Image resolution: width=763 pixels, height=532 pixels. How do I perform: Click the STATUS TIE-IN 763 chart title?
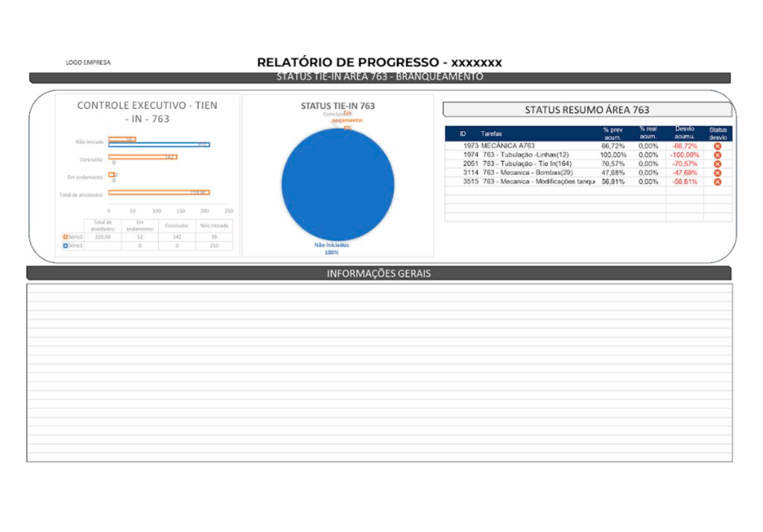tap(338, 106)
